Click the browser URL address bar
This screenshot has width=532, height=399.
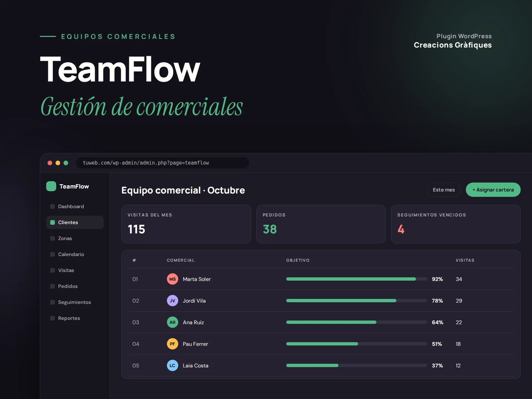pyautogui.click(x=163, y=163)
